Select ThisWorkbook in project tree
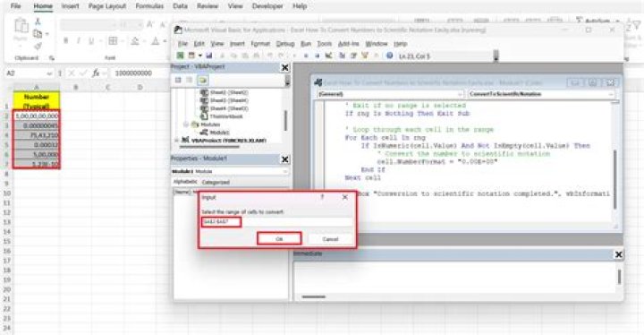Viewport: 644px width, 335px height. point(226,116)
